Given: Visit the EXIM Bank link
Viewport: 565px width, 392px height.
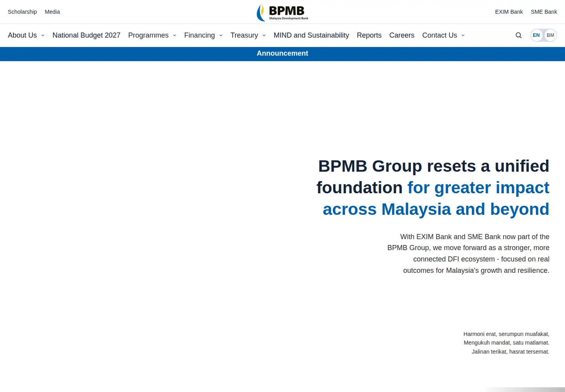Looking at the screenshot, I should [x=509, y=12].
